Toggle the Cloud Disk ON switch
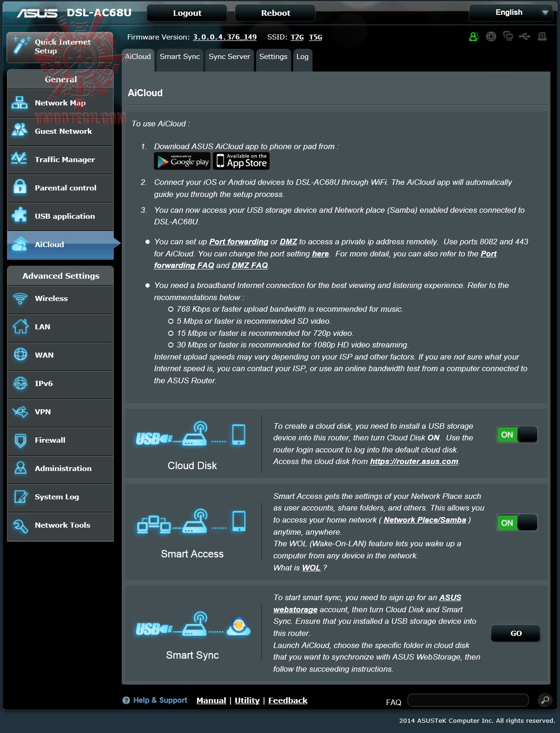Screen dimensions: 560x733 (517, 435)
